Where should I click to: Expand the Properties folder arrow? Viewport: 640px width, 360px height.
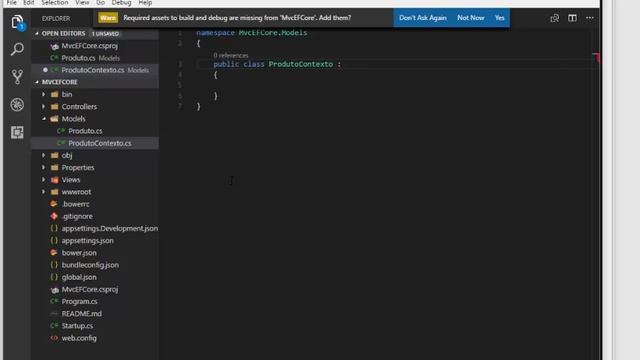44,167
